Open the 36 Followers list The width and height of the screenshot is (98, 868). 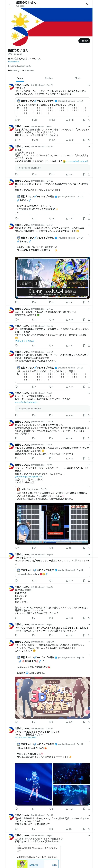click(28, 70)
